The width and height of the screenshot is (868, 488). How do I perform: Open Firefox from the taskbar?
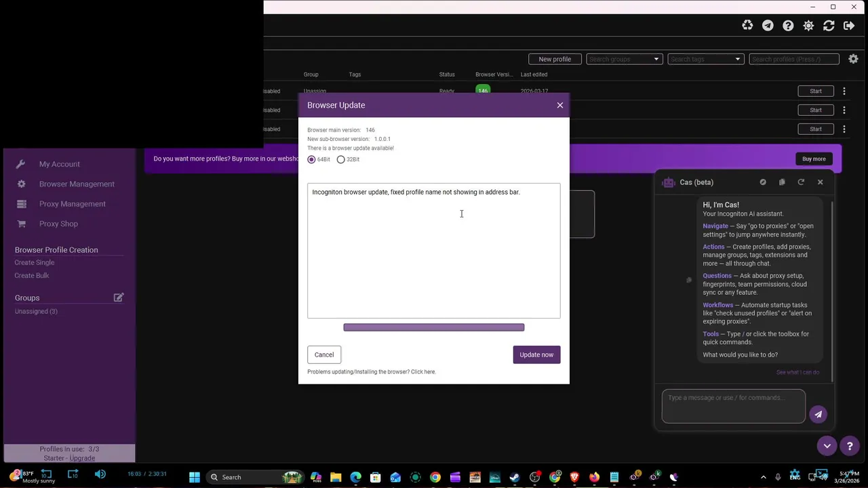[x=594, y=477]
